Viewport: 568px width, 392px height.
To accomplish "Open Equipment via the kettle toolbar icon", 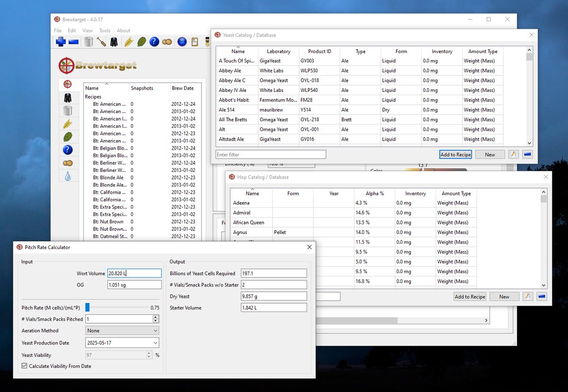I will coord(89,42).
